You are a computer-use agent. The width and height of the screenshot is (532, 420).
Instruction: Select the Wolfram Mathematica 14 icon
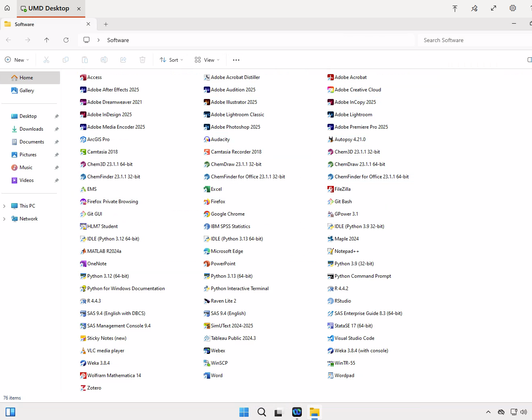coord(110,376)
